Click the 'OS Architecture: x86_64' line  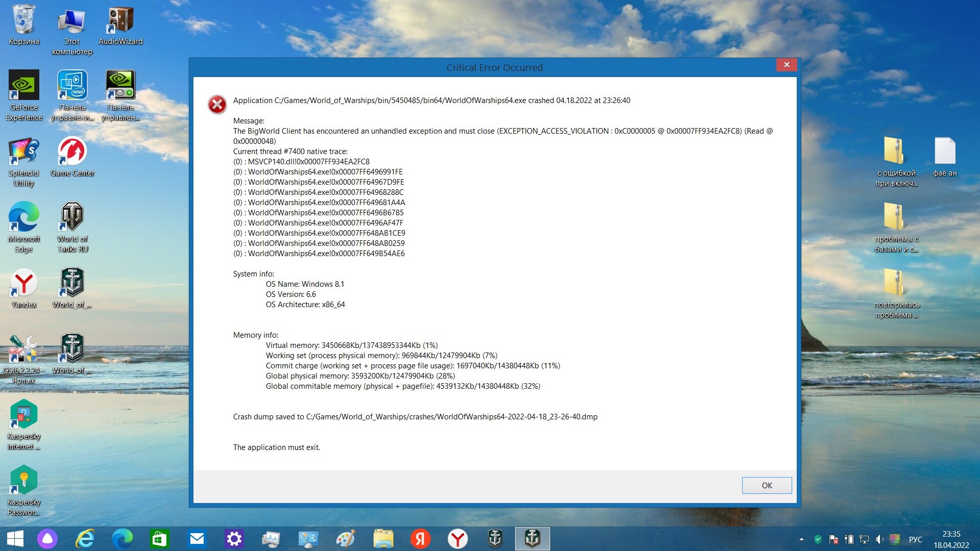tap(305, 305)
